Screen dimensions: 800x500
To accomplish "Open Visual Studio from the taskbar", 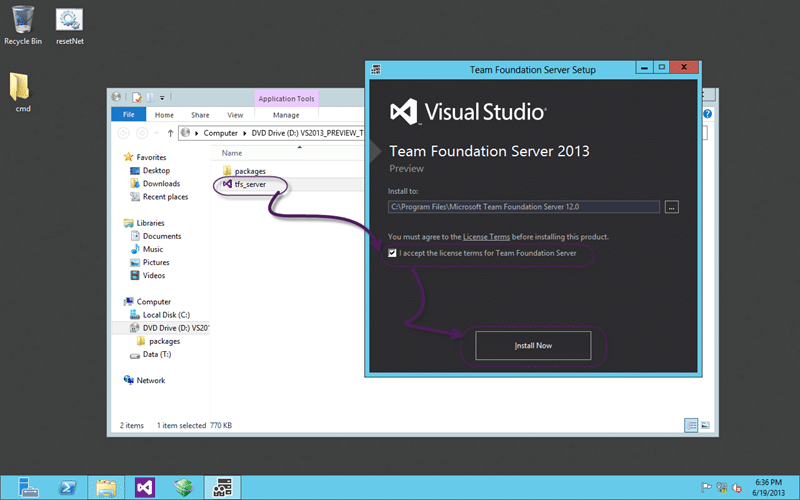I will click(145, 488).
